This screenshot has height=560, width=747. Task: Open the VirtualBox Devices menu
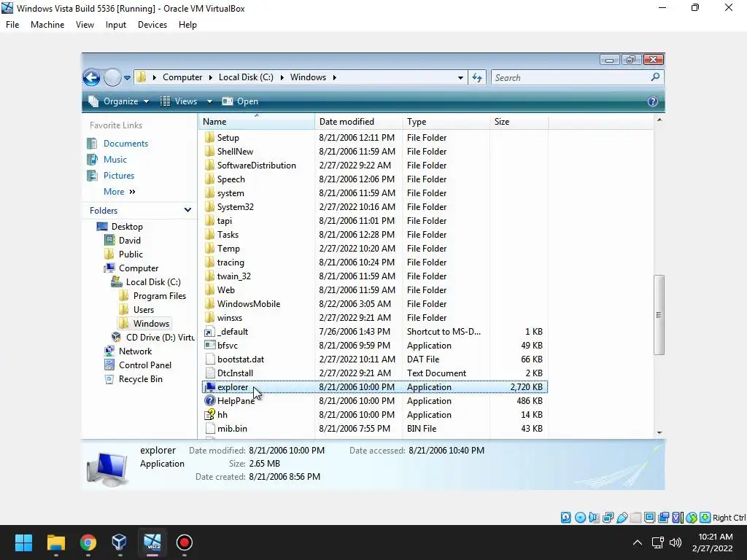click(152, 25)
